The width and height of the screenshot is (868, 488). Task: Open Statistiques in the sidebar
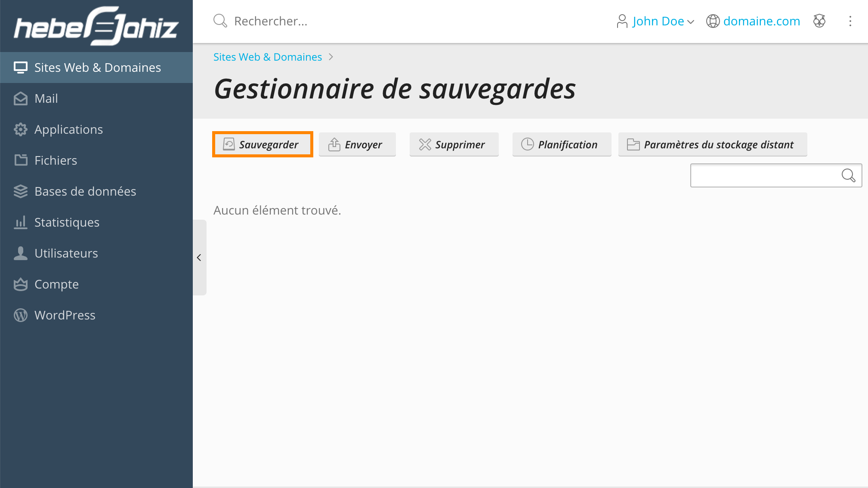(x=96, y=222)
